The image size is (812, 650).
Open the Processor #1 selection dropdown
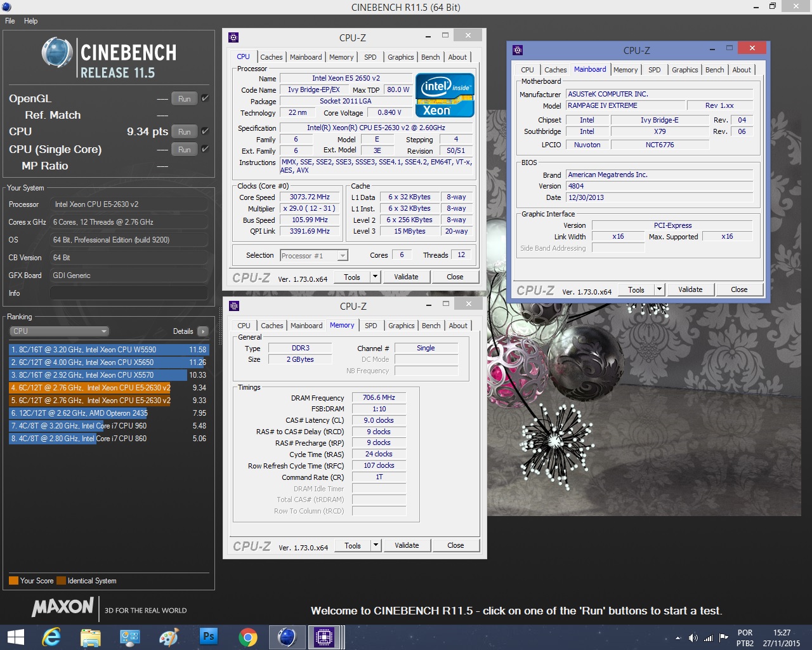[314, 256]
